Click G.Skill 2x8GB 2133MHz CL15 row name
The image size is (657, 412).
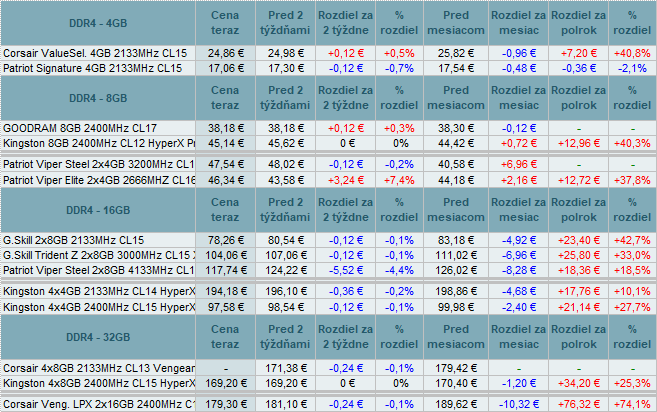pyautogui.click(x=73, y=240)
